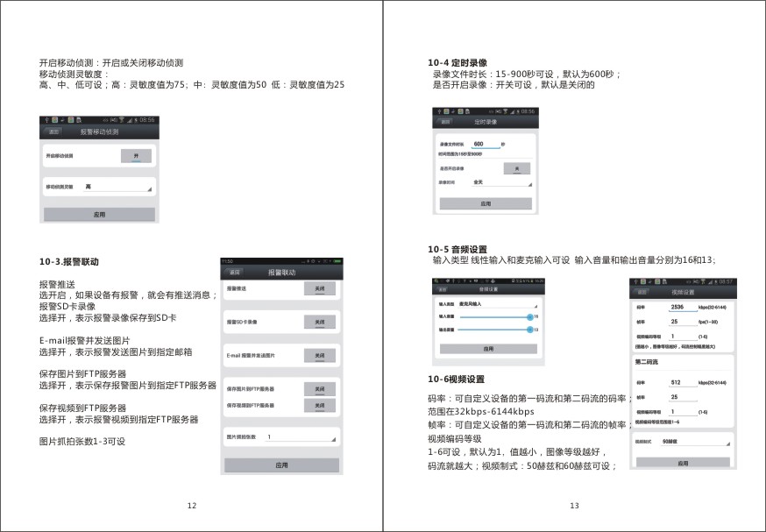Click 应用 button in 报警移动侦测 screen
This screenshot has height=532, width=766.
coord(99,214)
